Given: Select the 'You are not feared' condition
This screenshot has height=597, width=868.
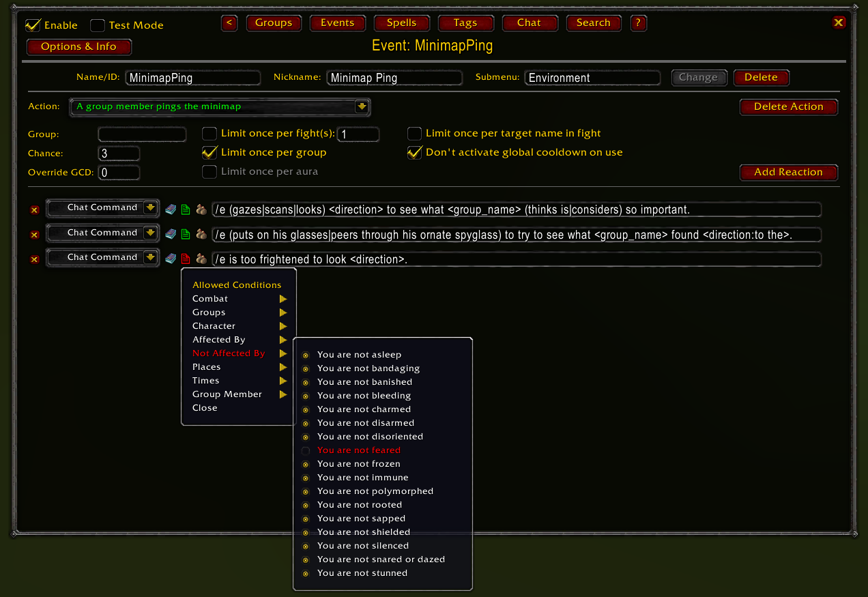Looking at the screenshot, I should (x=359, y=450).
